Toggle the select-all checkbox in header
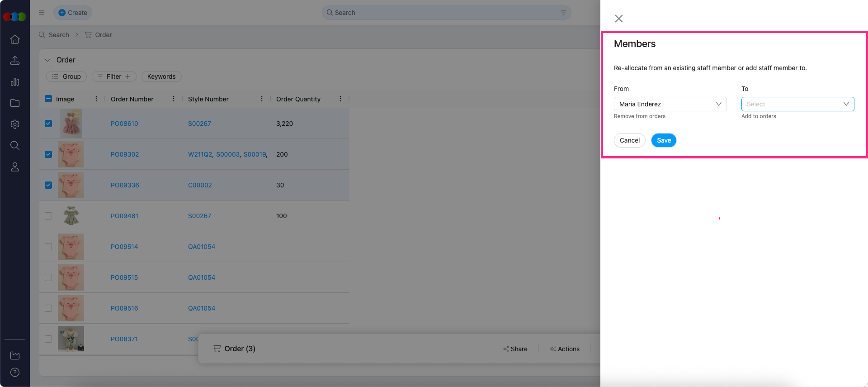868x387 pixels. (48, 99)
